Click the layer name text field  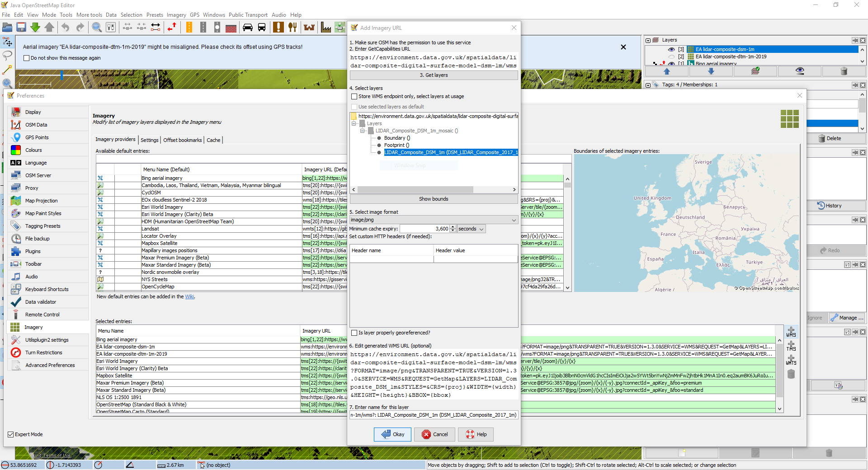(434, 415)
